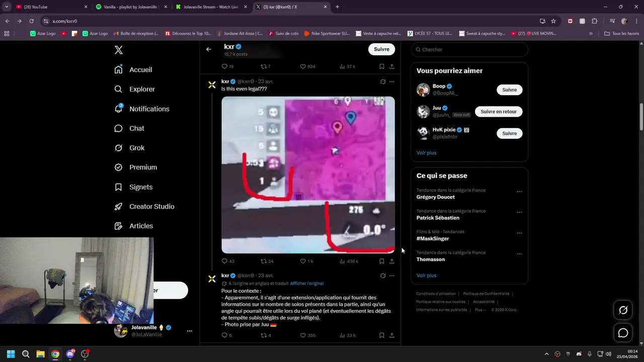This screenshot has height=362, width=644.
Task: Expand Plus footer options
Action: [480, 310]
